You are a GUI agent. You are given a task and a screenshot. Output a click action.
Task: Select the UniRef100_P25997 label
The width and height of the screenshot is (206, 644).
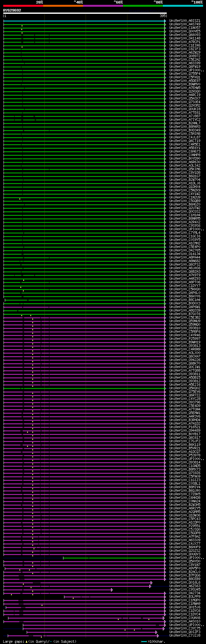(185, 339)
